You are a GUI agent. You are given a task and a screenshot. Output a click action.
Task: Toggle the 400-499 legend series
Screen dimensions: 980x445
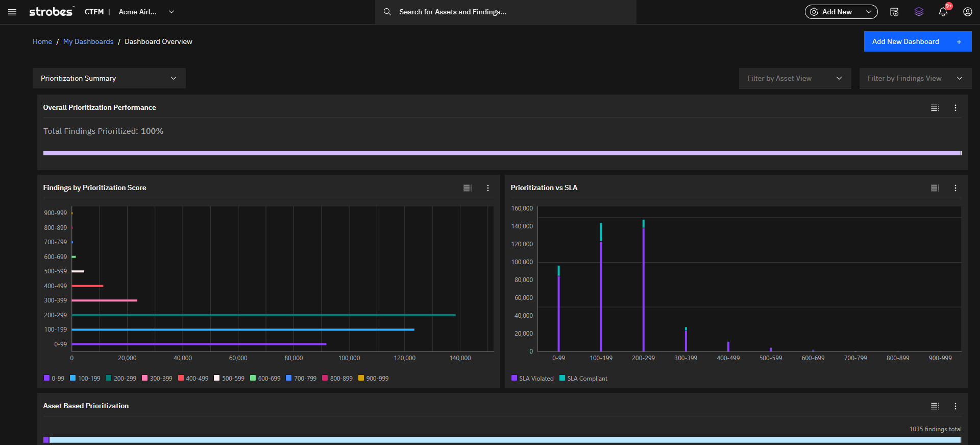(193, 379)
